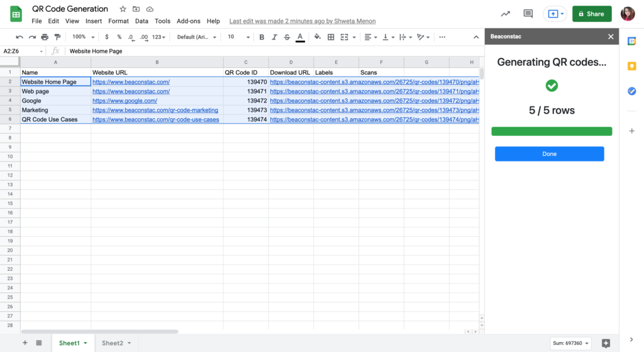644x352 pixels.
Task: Click the Merge cells icon
Action: tap(344, 37)
